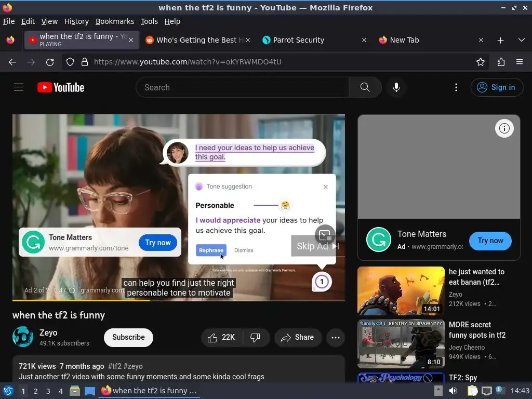Open a new tab with plus button
Viewport: 532px width, 399px height.
(x=500, y=41)
